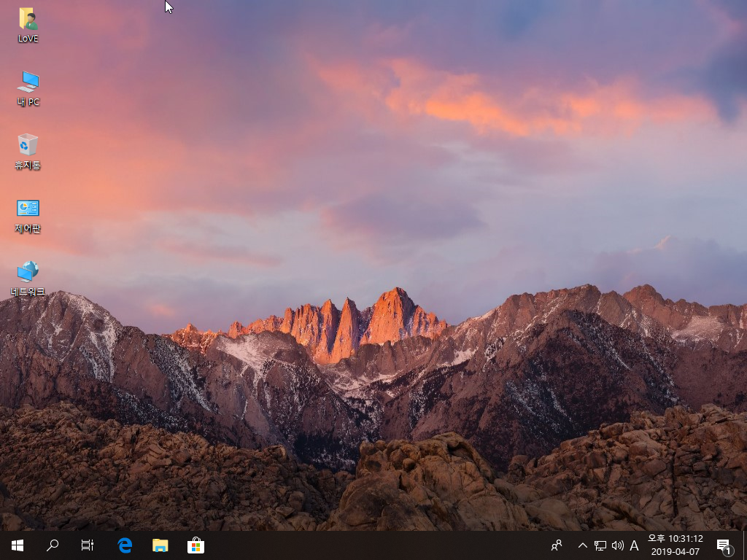Screen dimensions: 747x560
Task: Open the People icon in taskbar
Action: coord(556,545)
